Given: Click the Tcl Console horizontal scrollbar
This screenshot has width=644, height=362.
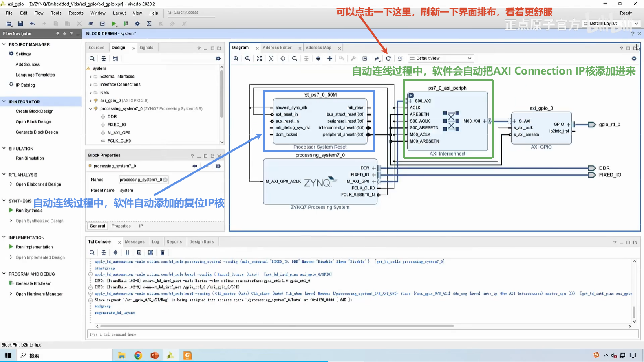Looking at the screenshot, I should coord(277,326).
